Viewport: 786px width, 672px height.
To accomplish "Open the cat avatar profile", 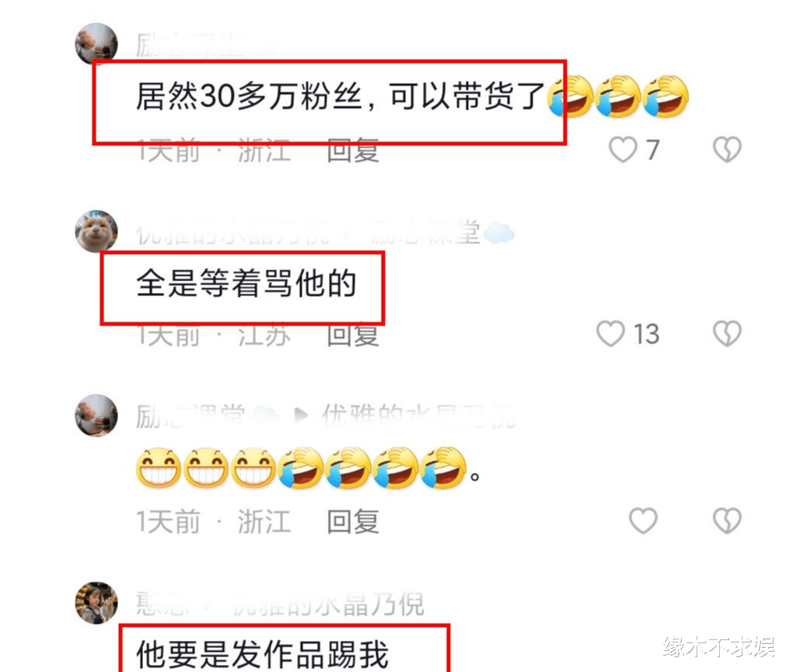I will pos(96,231).
